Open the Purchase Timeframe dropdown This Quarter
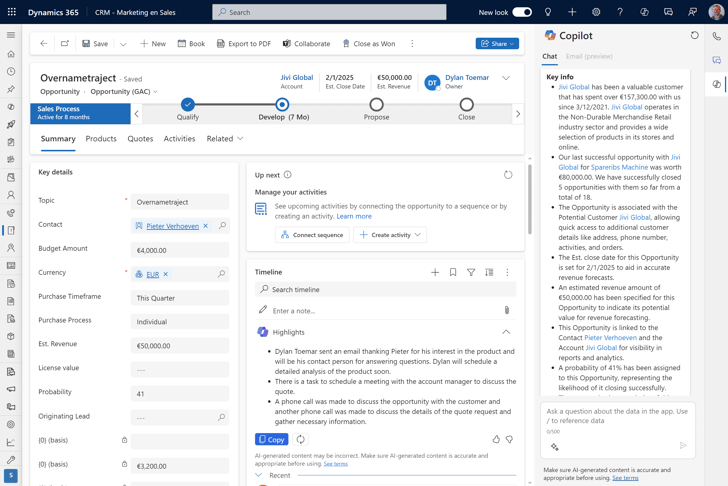728x486 pixels. tap(180, 298)
